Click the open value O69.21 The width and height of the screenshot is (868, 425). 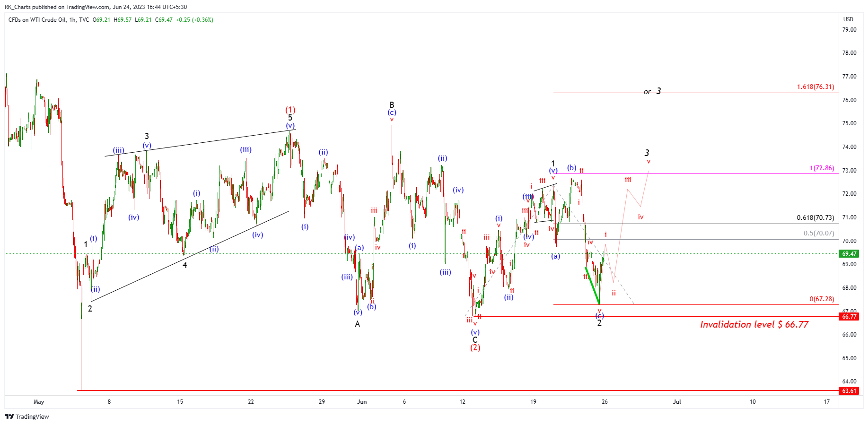click(101, 20)
